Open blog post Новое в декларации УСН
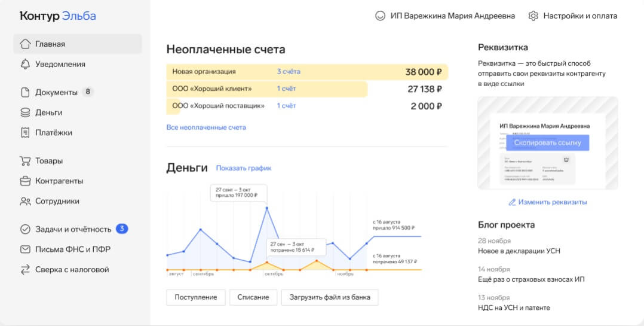Image resolution: width=644 pixels, height=326 pixels. click(519, 251)
